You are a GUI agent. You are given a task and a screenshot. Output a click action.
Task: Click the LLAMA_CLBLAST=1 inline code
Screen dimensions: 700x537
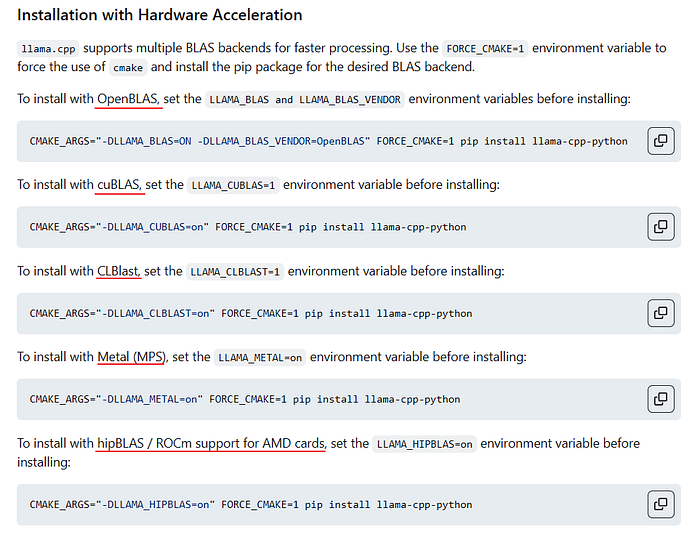pos(235,271)
